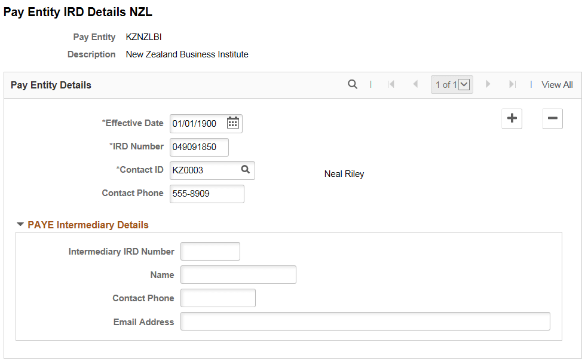This screenshot has height=364, width=588.
Task: Add a new row with the plus button
Action: [512, 118]
